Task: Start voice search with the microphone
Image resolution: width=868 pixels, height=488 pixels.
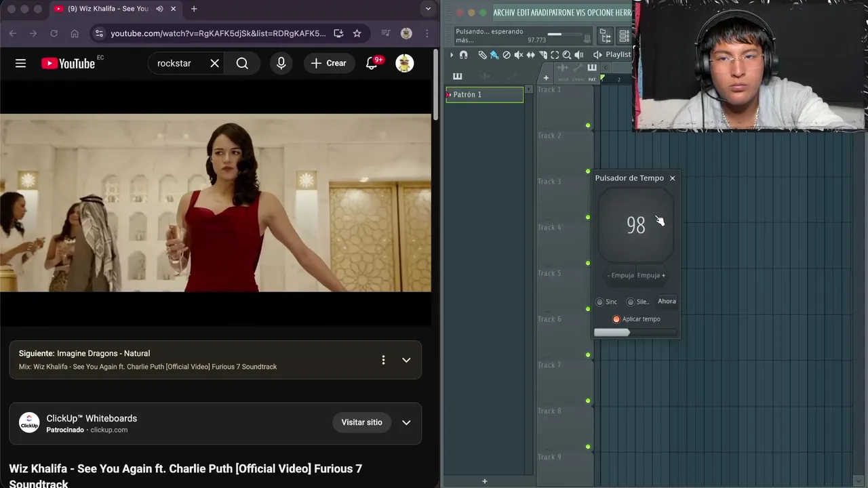Action: coord(281,63)
